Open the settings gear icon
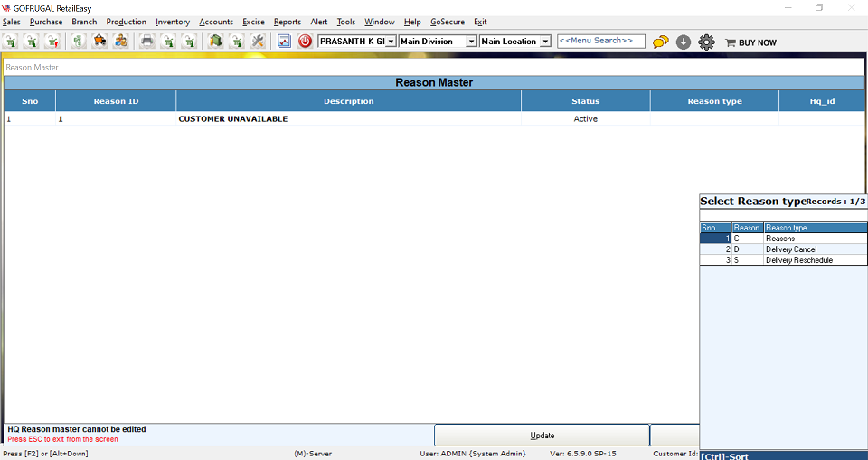The width and height of the screenshot is (868, 460). [706, 42]
